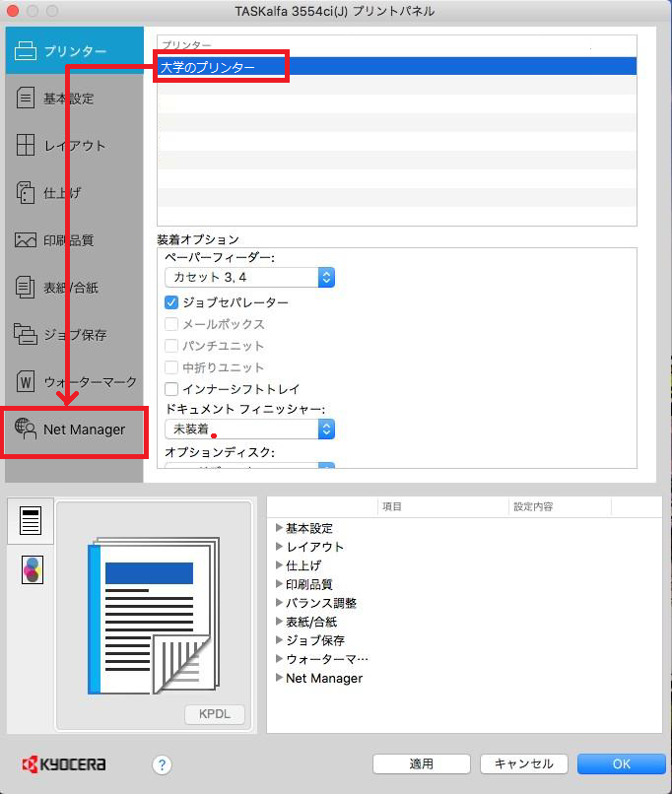Viewport: 672px width, 794px height.
Task: Switch to the color preview tab
Action: click(32, 570)
